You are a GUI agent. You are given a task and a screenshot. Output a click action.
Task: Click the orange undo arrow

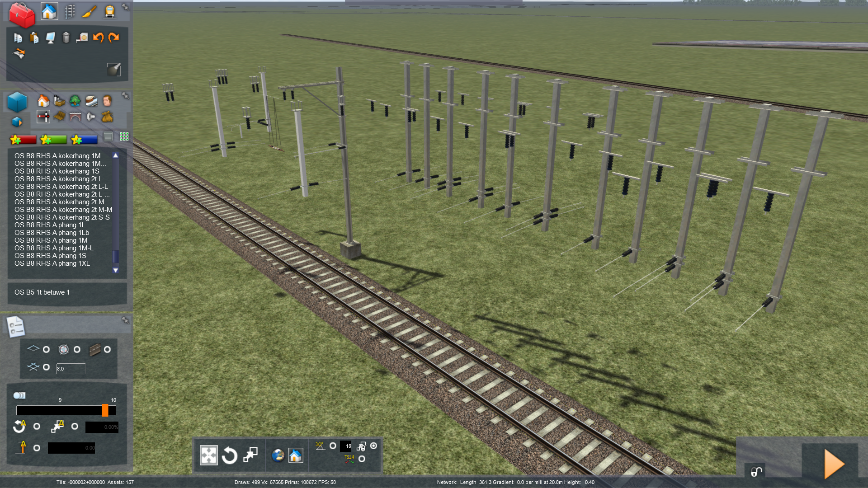tap(98, 38)
